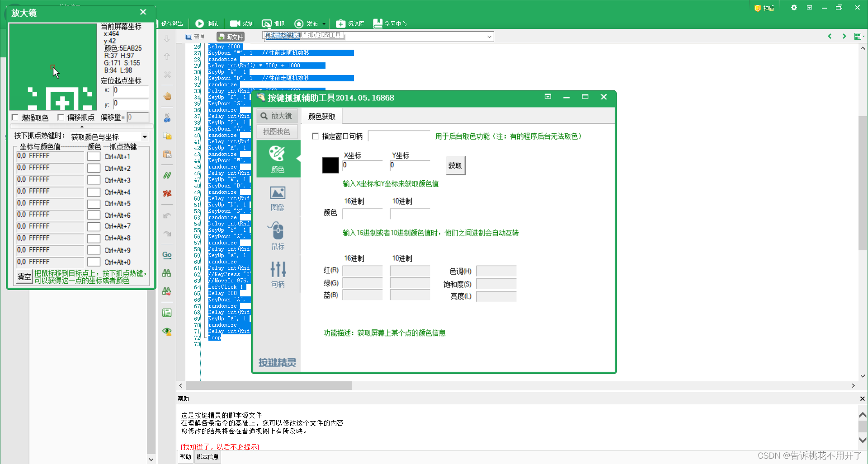Open the 发布 dropdown arrow
Image resolution: width=868 pixels, height=464 pixels.
tap(324, 24)
